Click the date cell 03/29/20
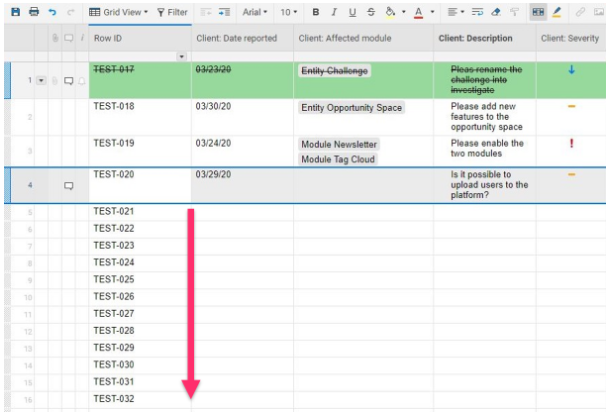The height and width of the screenshot is (417, 610). pyautogui.click(x=242, y=185)
